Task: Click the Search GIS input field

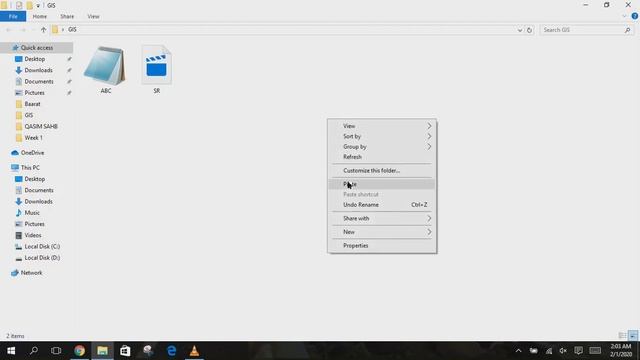Action: 582,30
